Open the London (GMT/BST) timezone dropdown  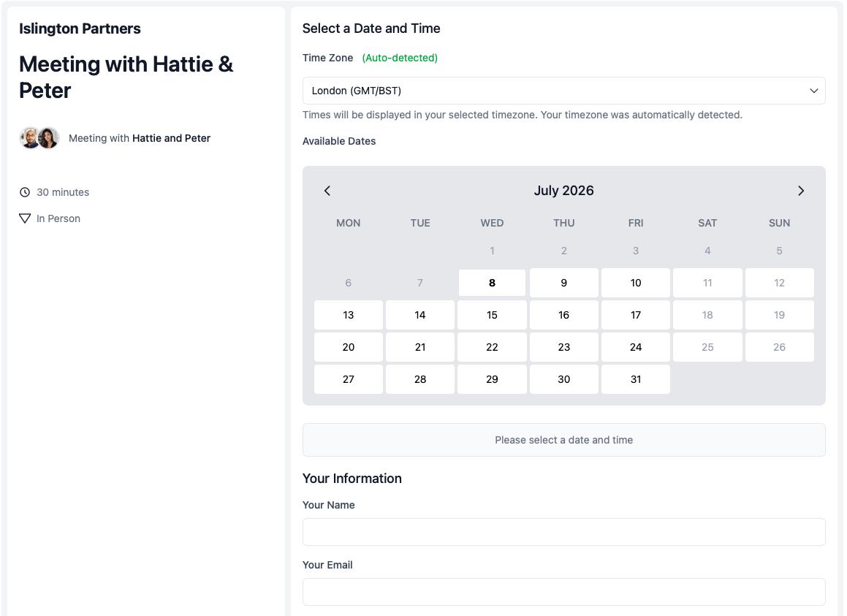[564, 91]
